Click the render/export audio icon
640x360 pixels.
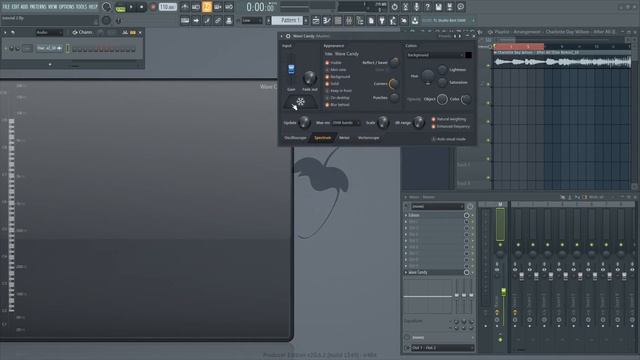[x=449, y=7]
